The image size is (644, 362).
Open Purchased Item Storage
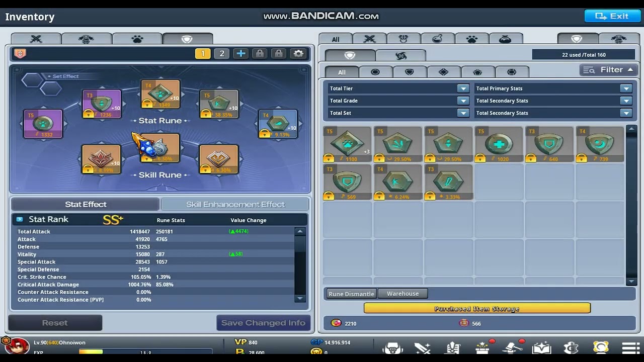[477, 308]
